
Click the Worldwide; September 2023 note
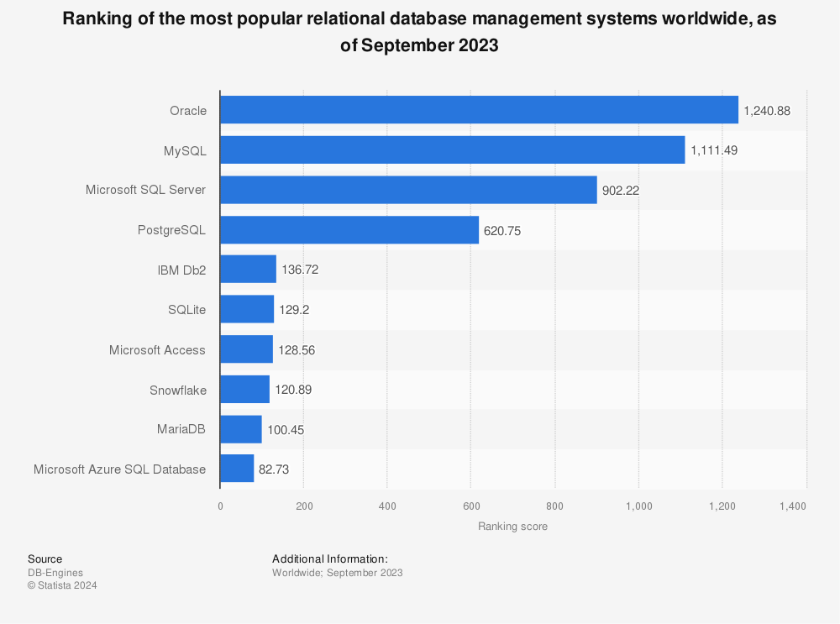tap(338, 573)
